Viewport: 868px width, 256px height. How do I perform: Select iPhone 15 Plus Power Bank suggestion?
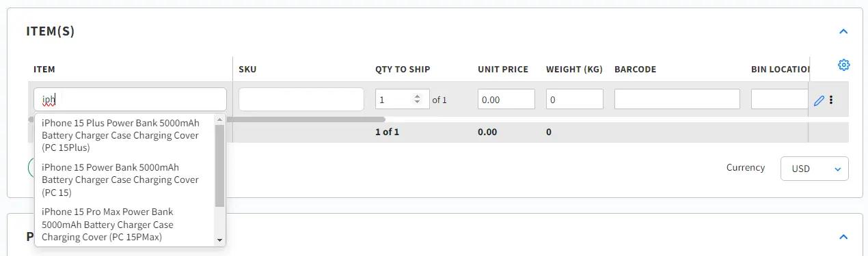click(x=124, y=135)
